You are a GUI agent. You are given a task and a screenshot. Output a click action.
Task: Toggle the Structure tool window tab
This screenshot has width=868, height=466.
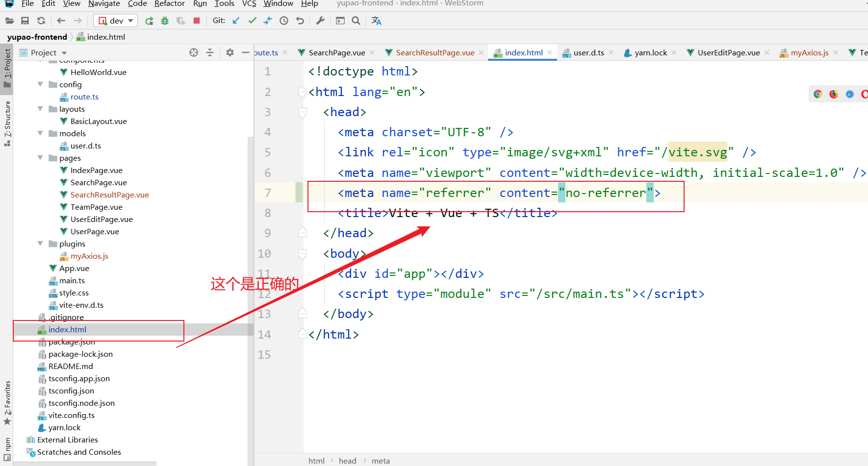point(7,123)
